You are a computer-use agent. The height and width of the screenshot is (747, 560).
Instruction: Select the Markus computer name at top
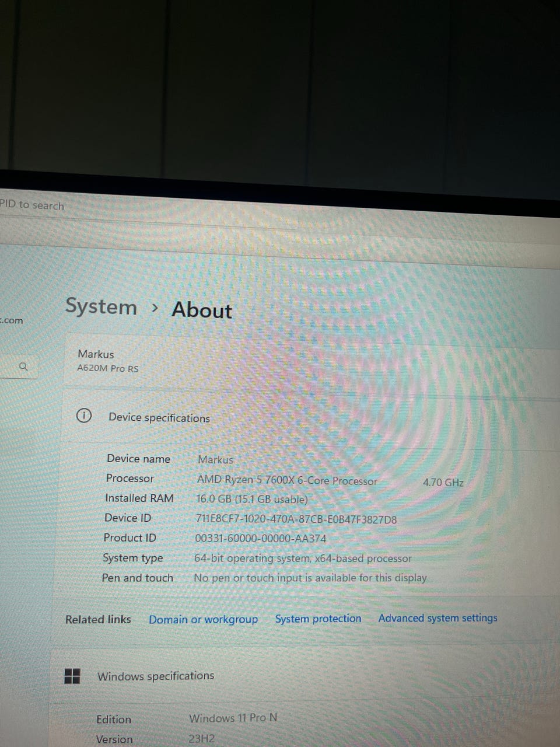point(96,354)
